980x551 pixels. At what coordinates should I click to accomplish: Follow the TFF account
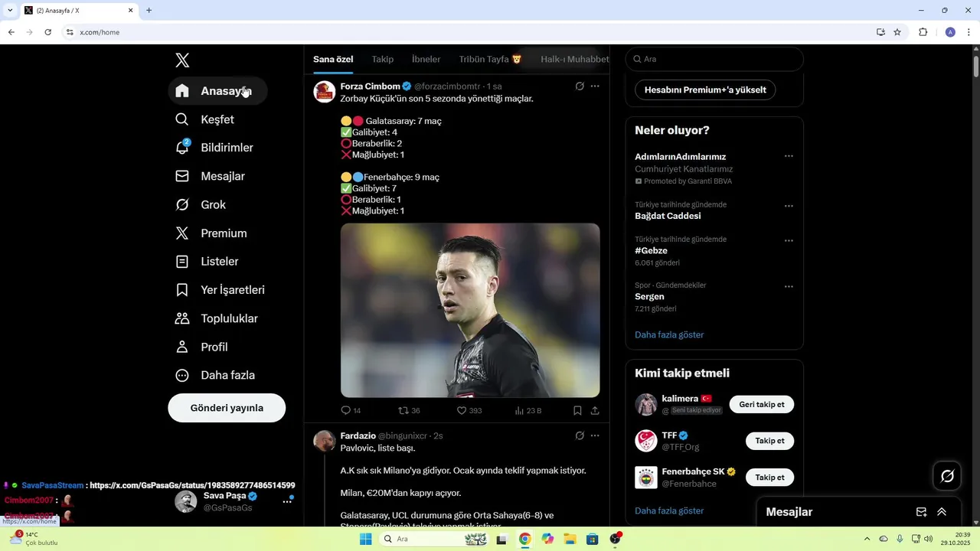click(x=769, y=441)
